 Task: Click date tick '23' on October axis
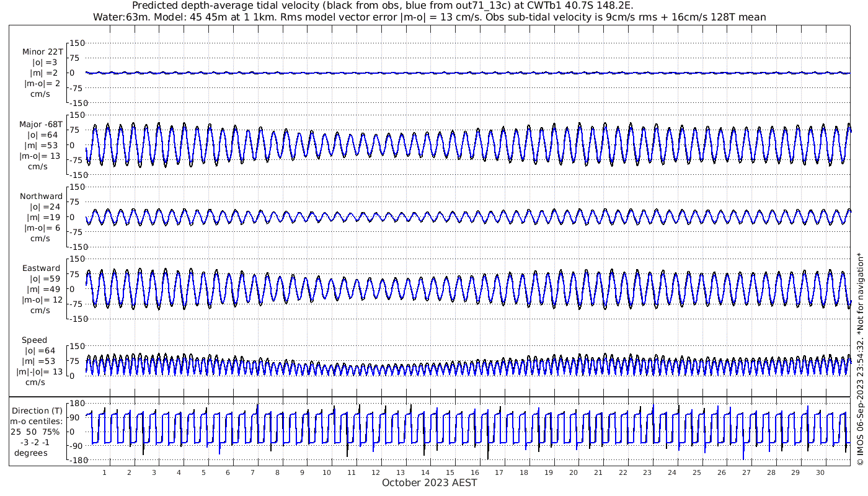648,472
